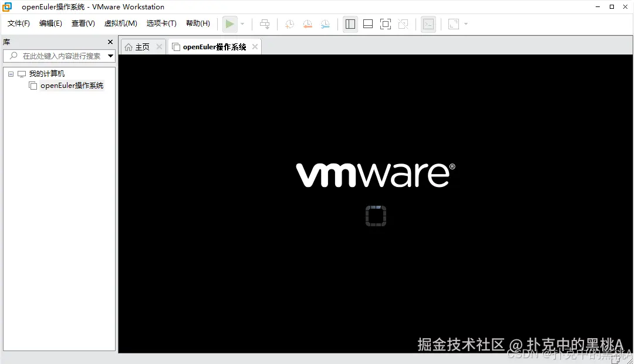635x364 pixels.
Task: Toggle Unity mode
Action: coord(403,24)
